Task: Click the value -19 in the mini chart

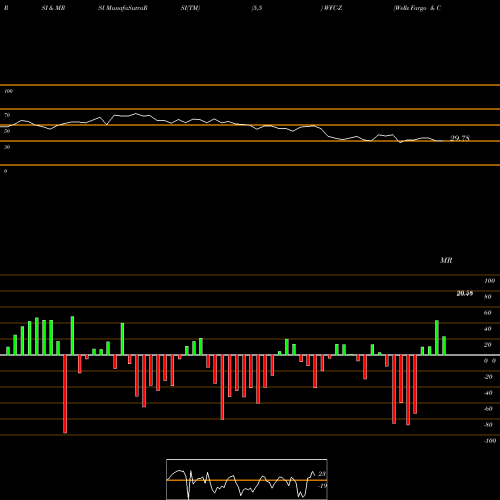Action: coord(322,486)
